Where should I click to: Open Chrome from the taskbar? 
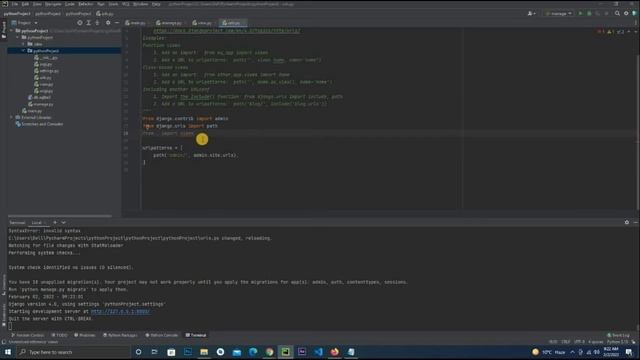coord(269,352)
